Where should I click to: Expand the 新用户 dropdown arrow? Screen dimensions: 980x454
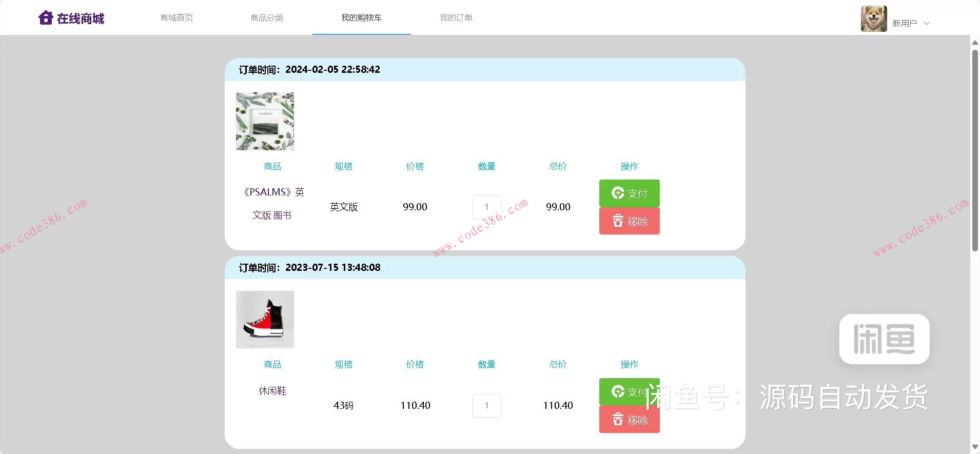pos(927,23)
